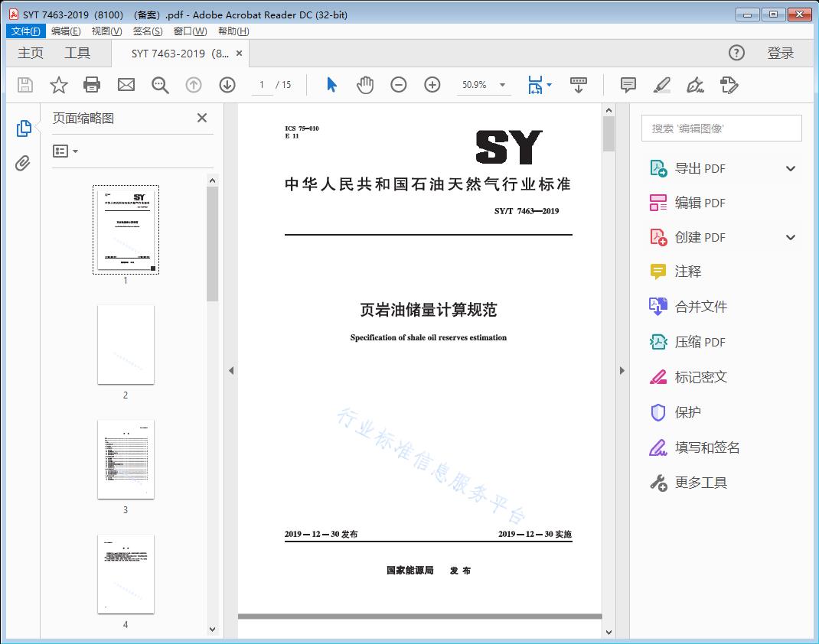This screenshot has width=819, height=644.
Task: Zoom in with the plus button
Action: coord(432,85)
